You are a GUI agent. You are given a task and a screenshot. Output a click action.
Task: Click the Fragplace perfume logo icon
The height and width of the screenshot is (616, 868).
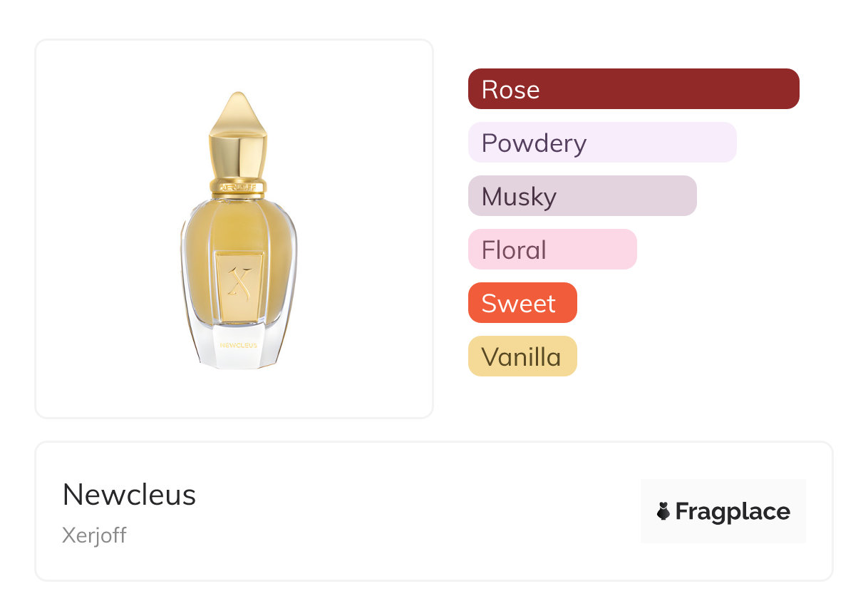pyautogui.click(x=663, y=511)
